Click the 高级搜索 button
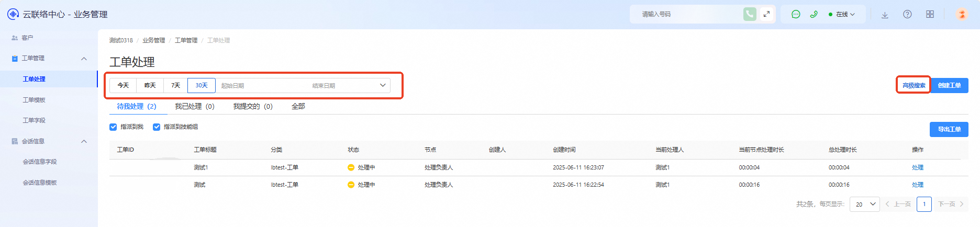Image resolution: width=980 pixels, height=227 pixels. tap(914, 85)
